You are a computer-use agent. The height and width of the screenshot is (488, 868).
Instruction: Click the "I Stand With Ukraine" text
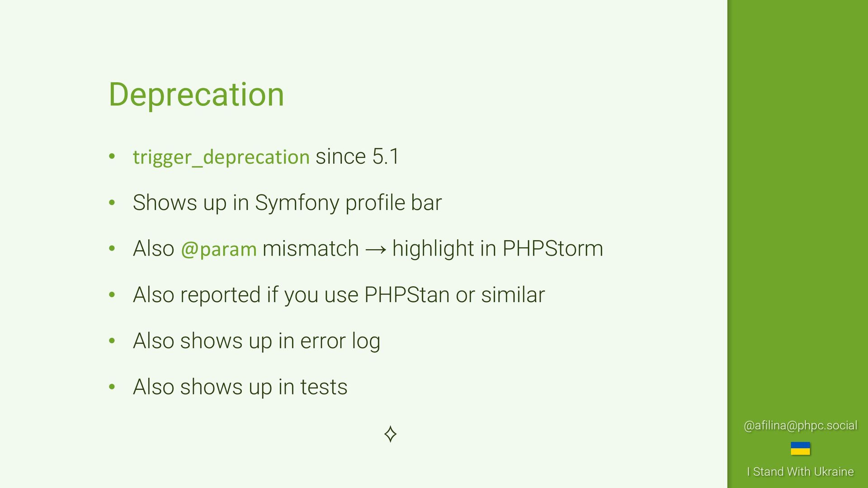click(x=800, y=472)
